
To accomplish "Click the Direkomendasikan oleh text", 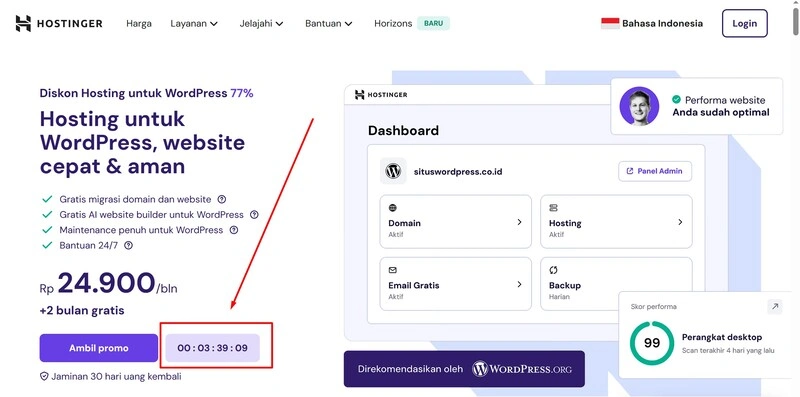I will coord(411,369).
